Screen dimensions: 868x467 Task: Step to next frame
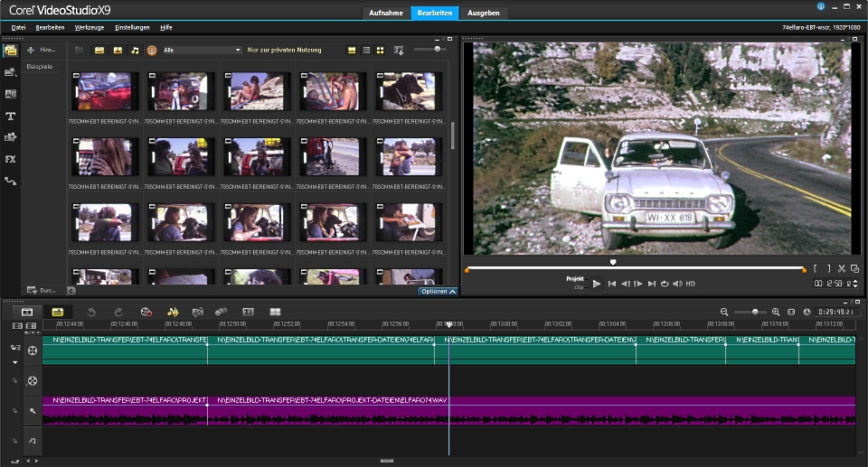(x=638, y=284)
